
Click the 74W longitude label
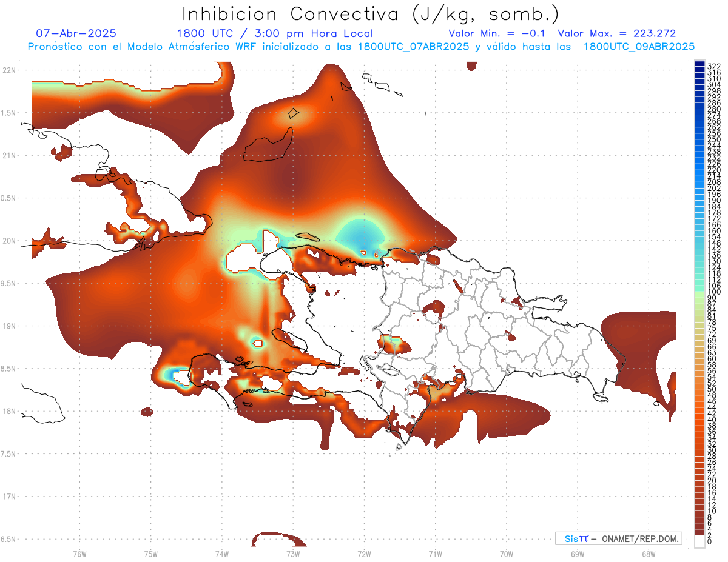222,554
